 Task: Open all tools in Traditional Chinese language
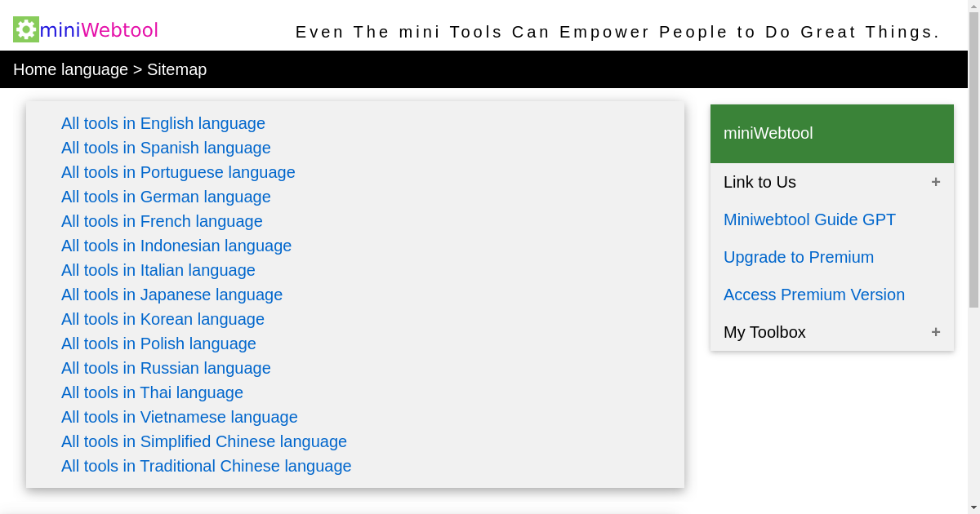[206, 466]
